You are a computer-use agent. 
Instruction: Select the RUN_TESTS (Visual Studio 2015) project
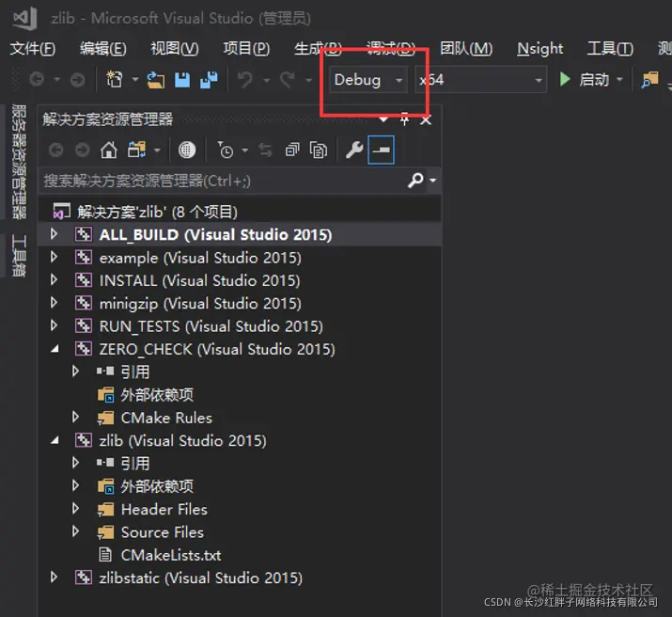point(211,326)
